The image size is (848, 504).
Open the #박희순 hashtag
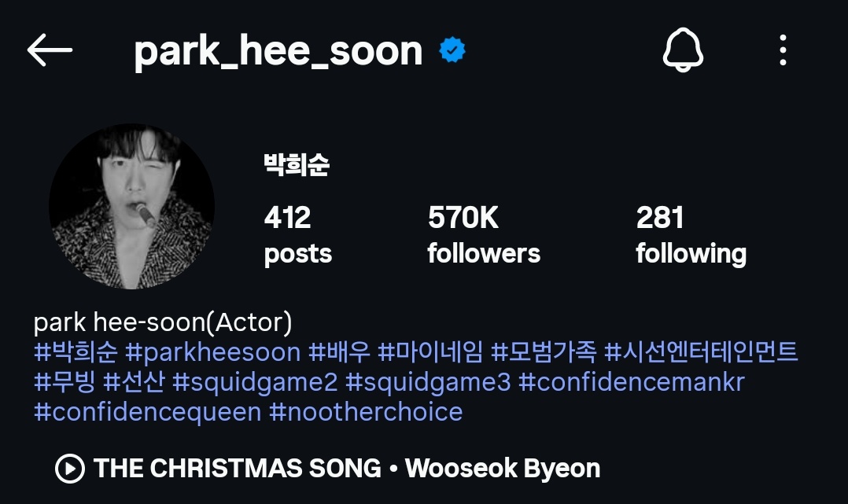76,352
